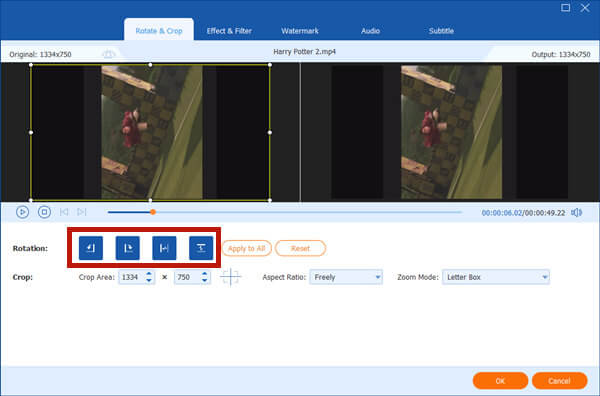Click the Output: 1334x750 label
Screen dimensions: 600x396
pyautogui.click(x=561, y=54)
